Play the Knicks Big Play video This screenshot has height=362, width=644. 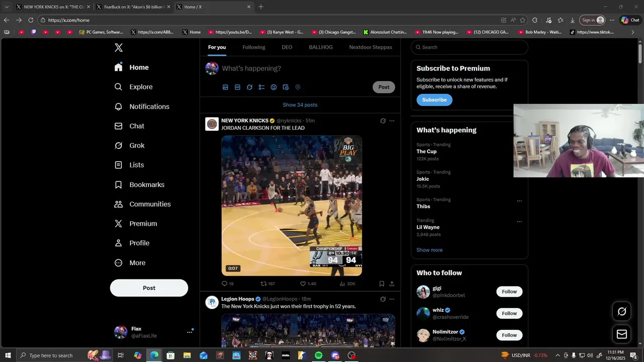point(292,206)
